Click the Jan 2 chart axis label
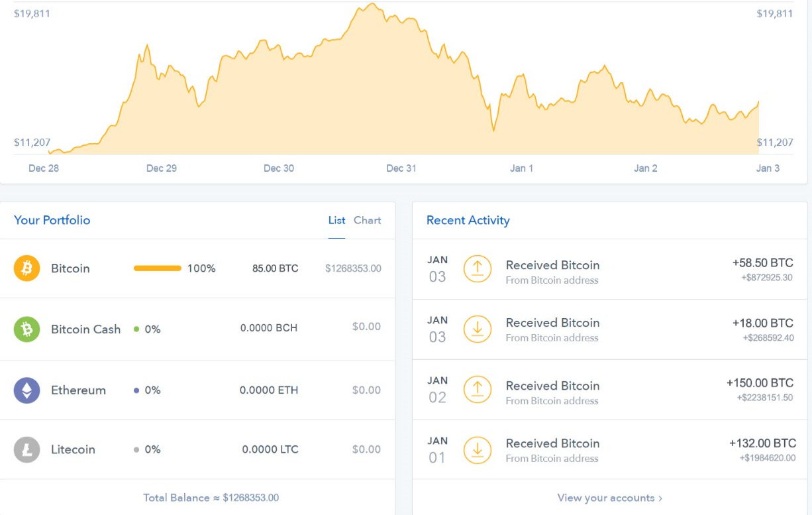 point(646,168)
